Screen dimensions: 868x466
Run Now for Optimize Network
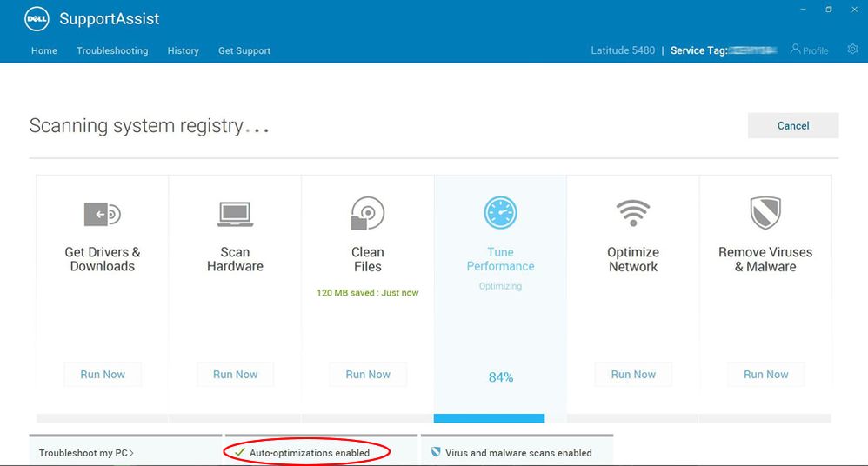[x=632, y=374]
